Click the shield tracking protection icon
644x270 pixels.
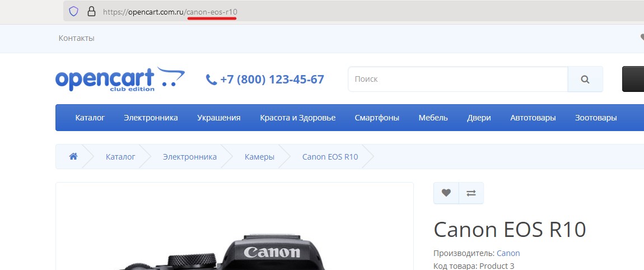73,12
